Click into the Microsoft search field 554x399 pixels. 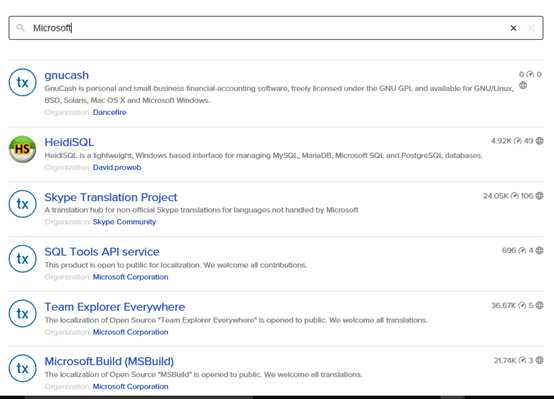tap(276, 28)
